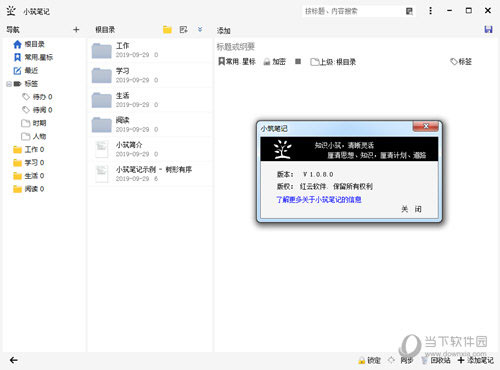Image resolution: width=500 pixels, height=370 pixels.
Task: Select the 待阅 0 tag
Action: tap(37, 110)
